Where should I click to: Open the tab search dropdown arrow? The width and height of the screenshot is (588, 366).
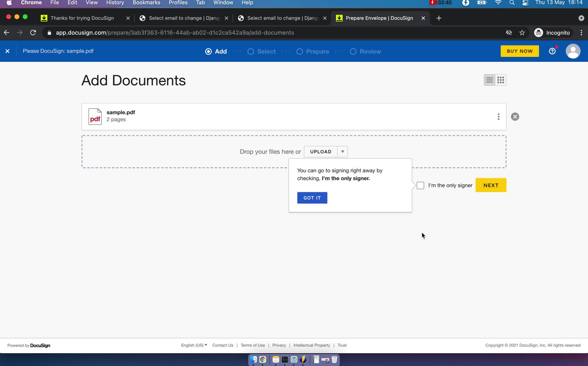(x=581, y=18)
